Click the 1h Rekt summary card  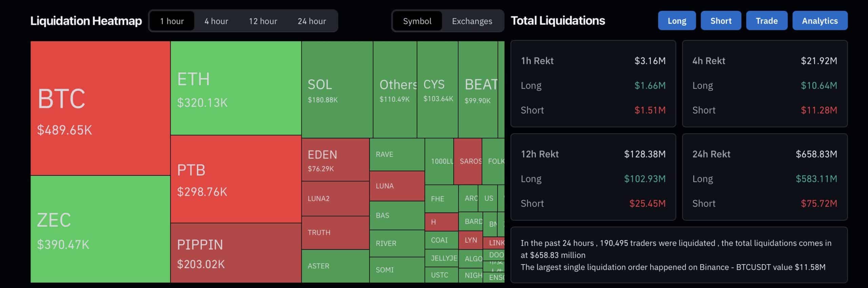pos(593,84)
